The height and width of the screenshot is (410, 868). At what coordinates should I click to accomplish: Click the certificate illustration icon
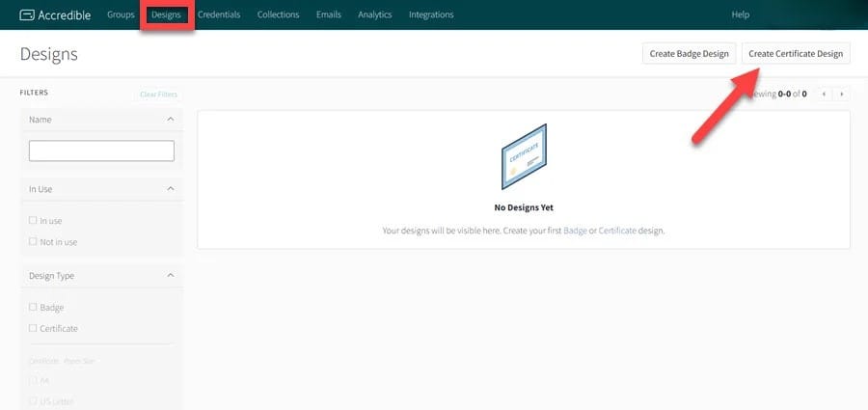pos(524,157)
